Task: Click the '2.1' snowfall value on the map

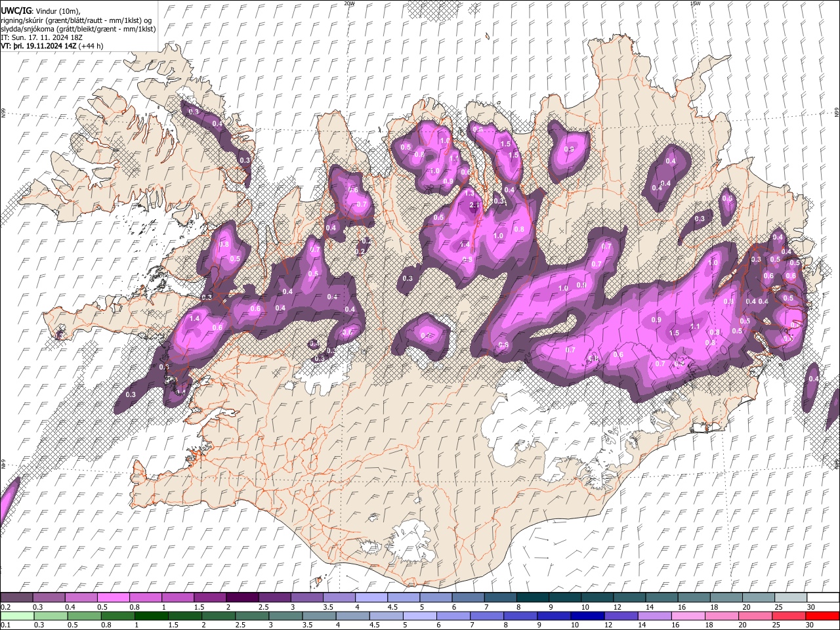Action: pyautogui.click(x=475, y=205)
